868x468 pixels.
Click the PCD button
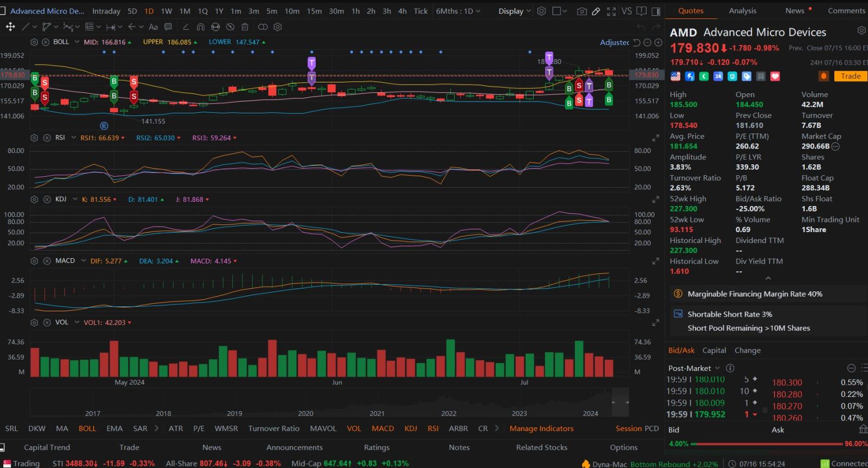(x=652, y=428)
